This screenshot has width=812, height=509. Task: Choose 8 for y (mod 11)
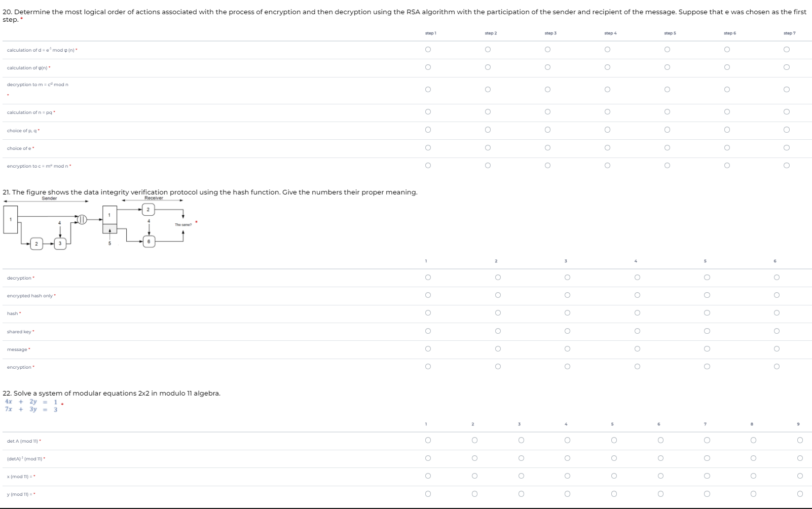tap(753, 494)
